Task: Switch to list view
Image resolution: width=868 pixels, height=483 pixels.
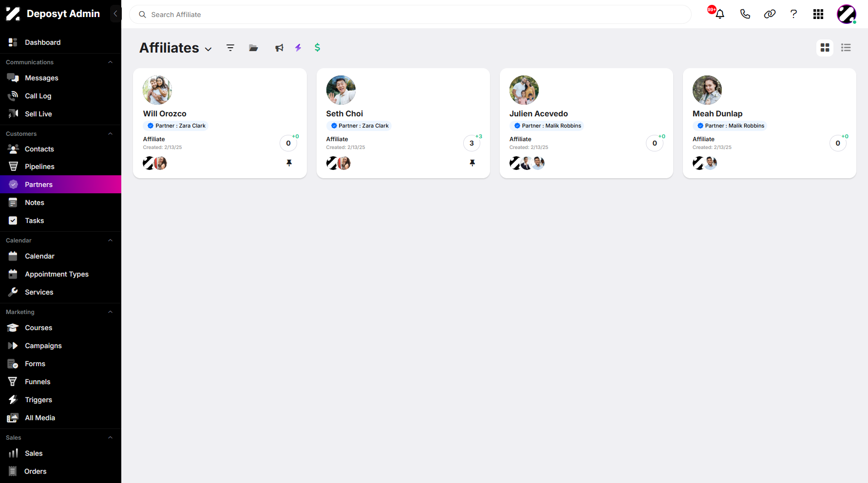Action: pyautogui.click(x=846, y=48)
